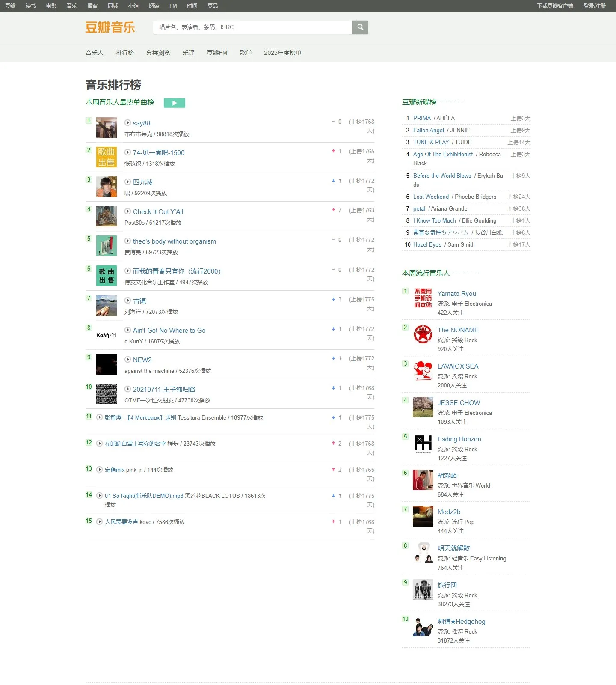Play the song 在皑皑白雪上写你的名字
This screenshot has width=616, height=685.
tap(99, 444)
